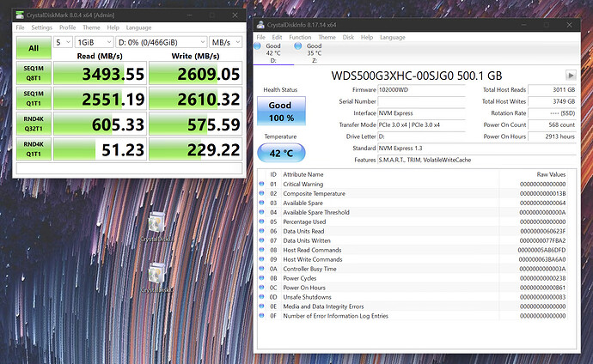Click status dot for Controller Busy Time
This screenshot has height=364, width=593.
pos(261,269)
